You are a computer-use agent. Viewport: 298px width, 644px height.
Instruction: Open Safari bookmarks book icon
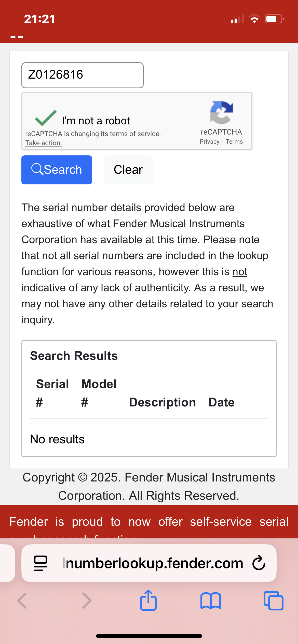click(x=211, y=601)
